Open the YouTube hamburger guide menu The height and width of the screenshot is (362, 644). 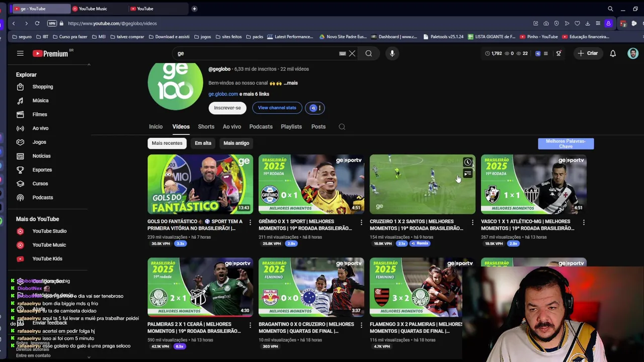pos(20,53)
